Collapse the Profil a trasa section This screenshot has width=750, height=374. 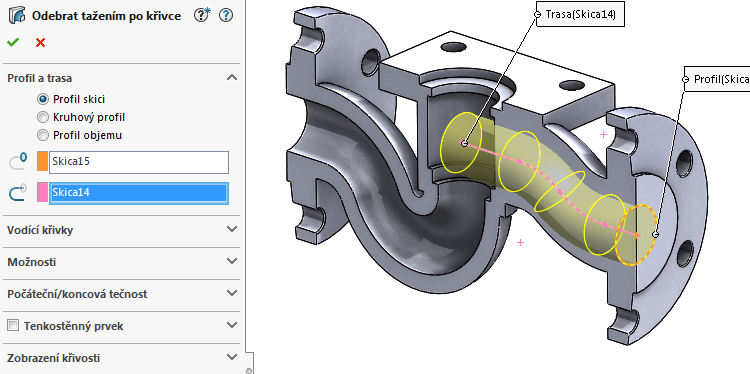[x=232, y=77]
